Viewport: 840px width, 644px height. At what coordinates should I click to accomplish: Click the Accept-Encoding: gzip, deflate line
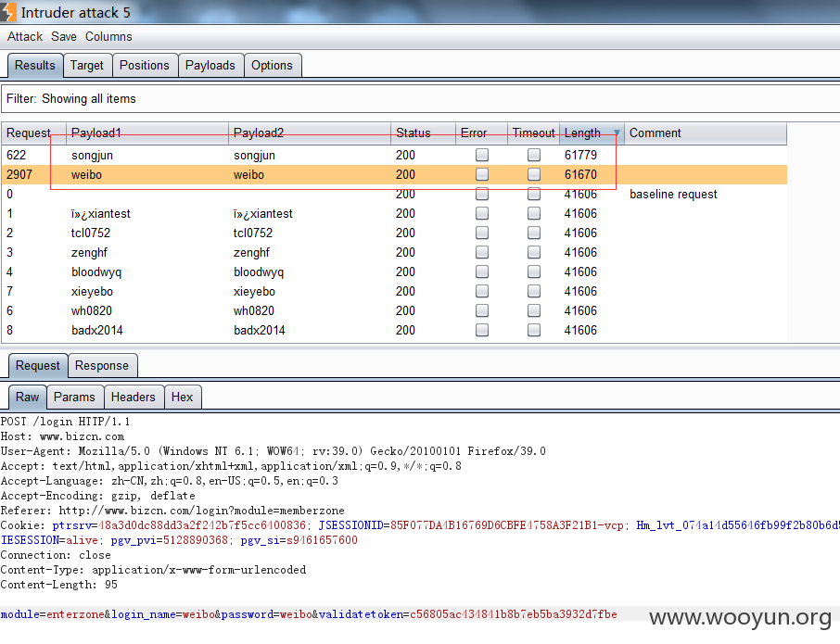point(98,496)
